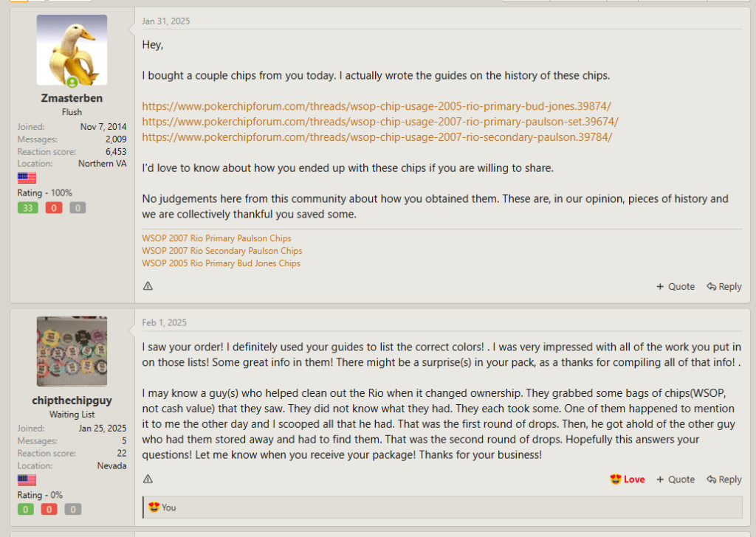This screenshot has width=756, height=537.
Task: Open the 2007 Rio Secondary Paulson thread URL
Action: pos(377,137)
